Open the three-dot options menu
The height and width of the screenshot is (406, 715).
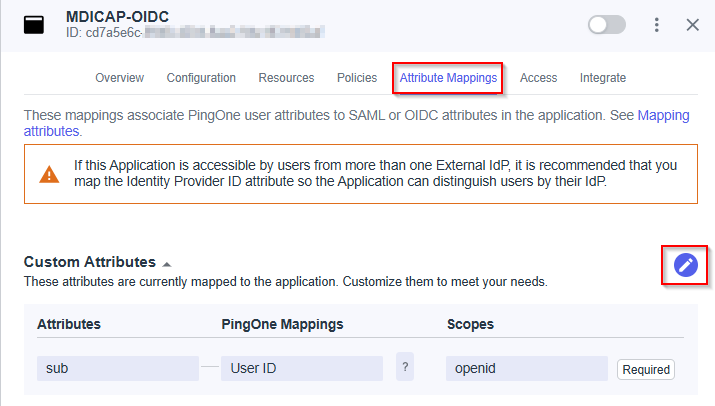pyautogui.click(x=656, y=25)
